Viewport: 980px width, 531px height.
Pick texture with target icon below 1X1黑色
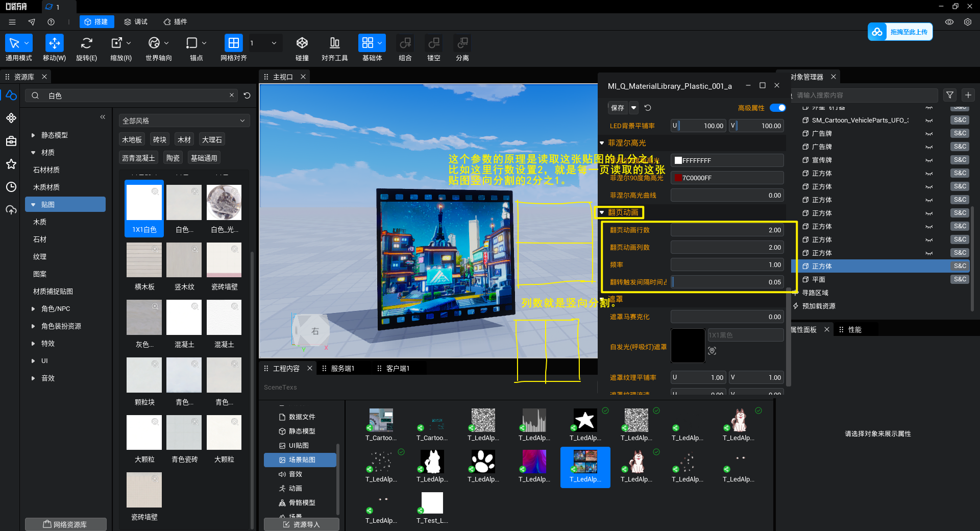[x=712, y=351]
